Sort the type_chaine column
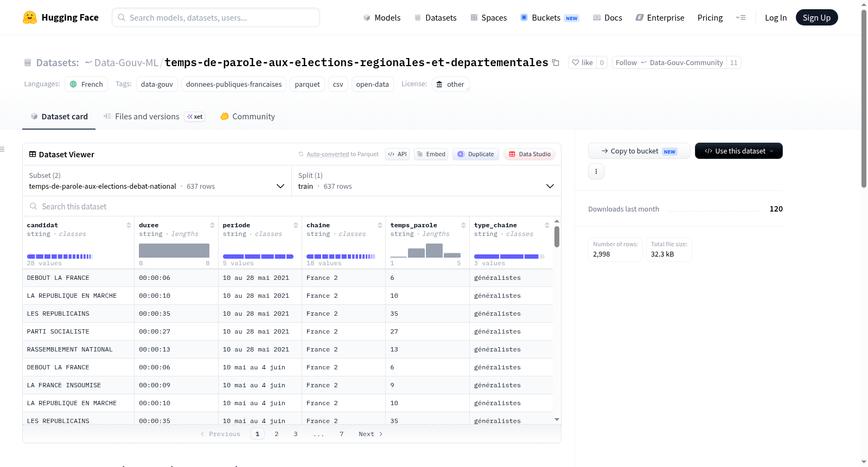The image size is (868, 467). pos(547,225)
